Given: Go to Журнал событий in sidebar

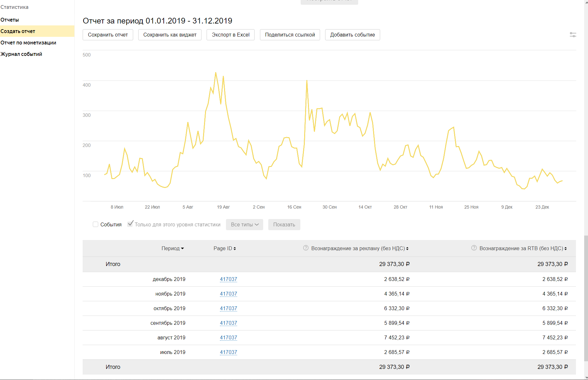Looking at the screenshot, I should pyautogui.click(x=21, y=54).
